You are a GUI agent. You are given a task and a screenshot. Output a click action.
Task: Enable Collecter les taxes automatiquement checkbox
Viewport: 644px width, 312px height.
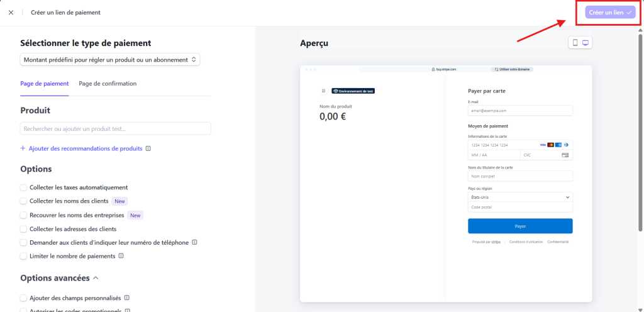(x=24, y=187)
